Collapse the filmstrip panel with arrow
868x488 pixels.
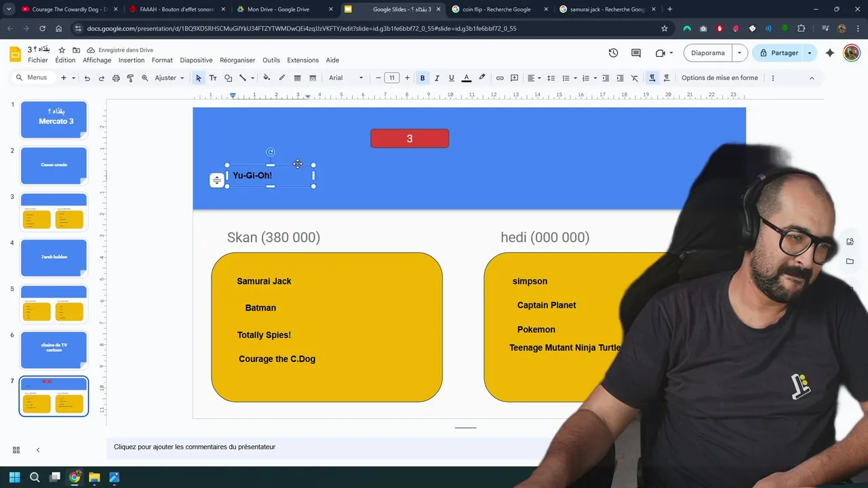point(38,450)
